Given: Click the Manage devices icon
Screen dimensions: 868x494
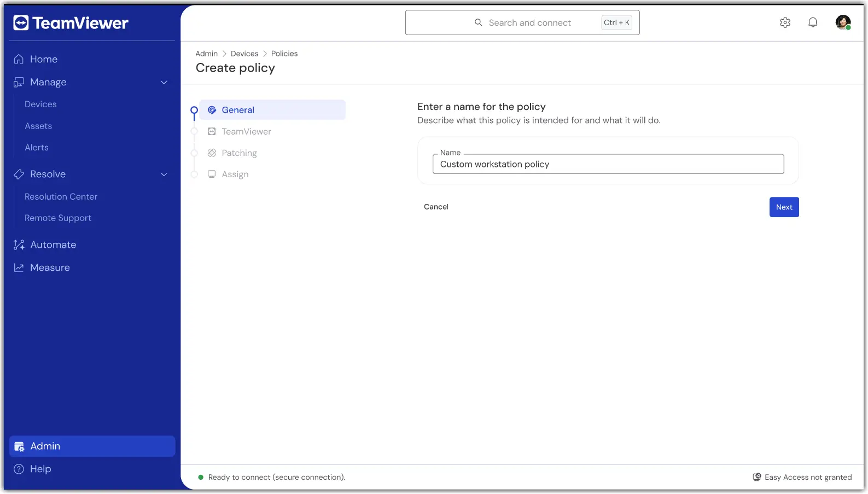Looking at the screenshot, I should 19,82.
